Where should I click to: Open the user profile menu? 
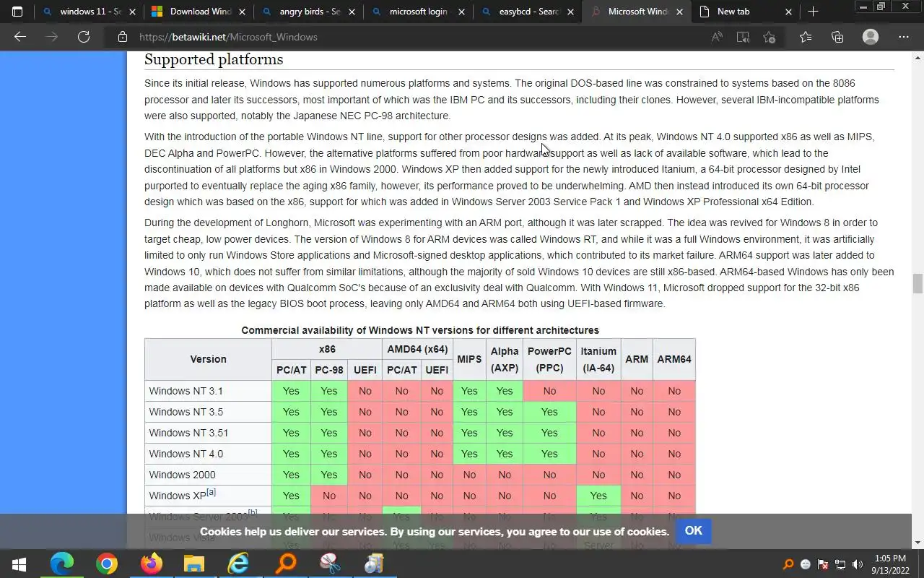click(871, 37)
